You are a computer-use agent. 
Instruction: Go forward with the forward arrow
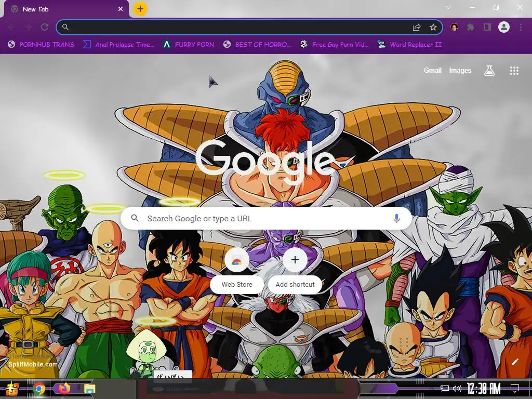tap(28, 27)
